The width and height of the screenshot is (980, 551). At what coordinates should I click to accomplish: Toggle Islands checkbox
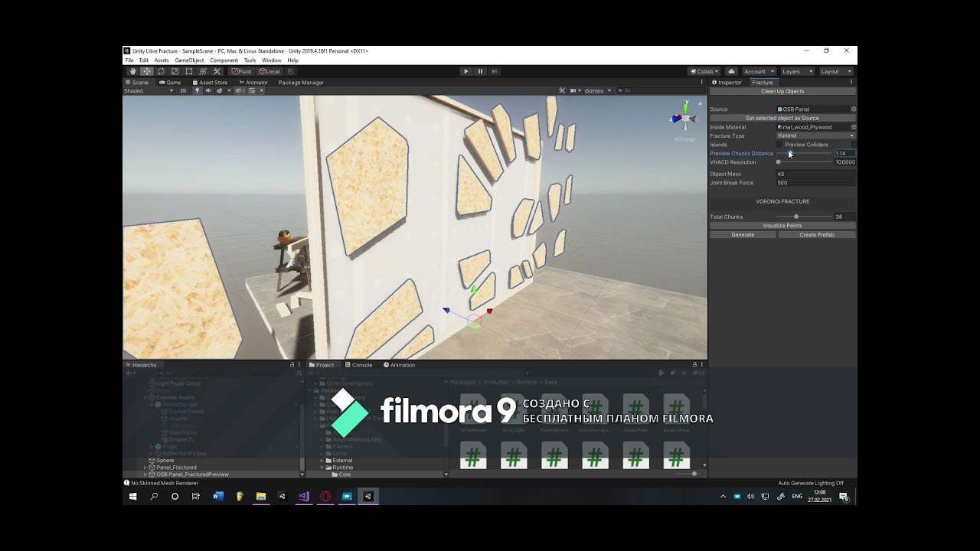pos(779,145)
